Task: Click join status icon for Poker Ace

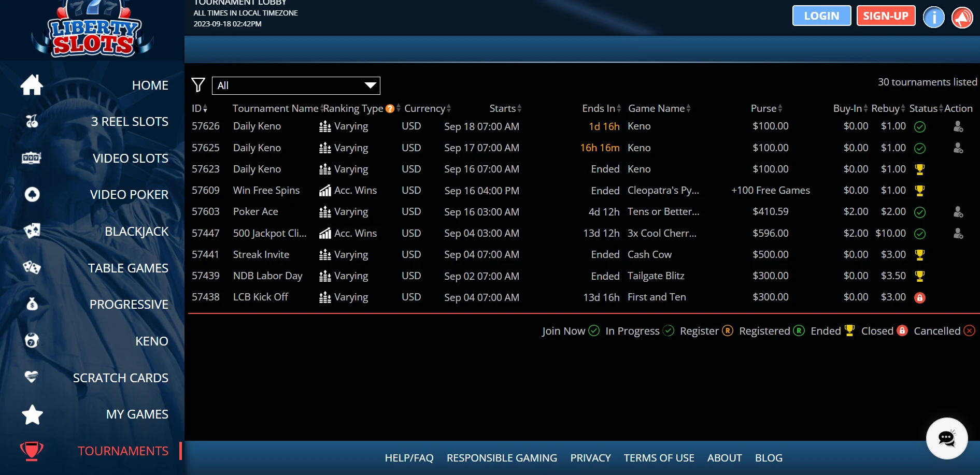Action: point(920,212)
